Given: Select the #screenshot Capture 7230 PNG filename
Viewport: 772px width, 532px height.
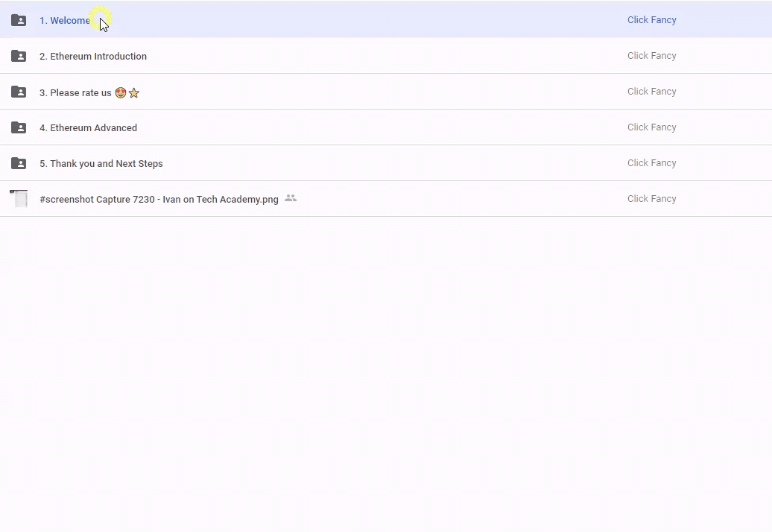Looking at the screenshot, I should coord(159,200).
